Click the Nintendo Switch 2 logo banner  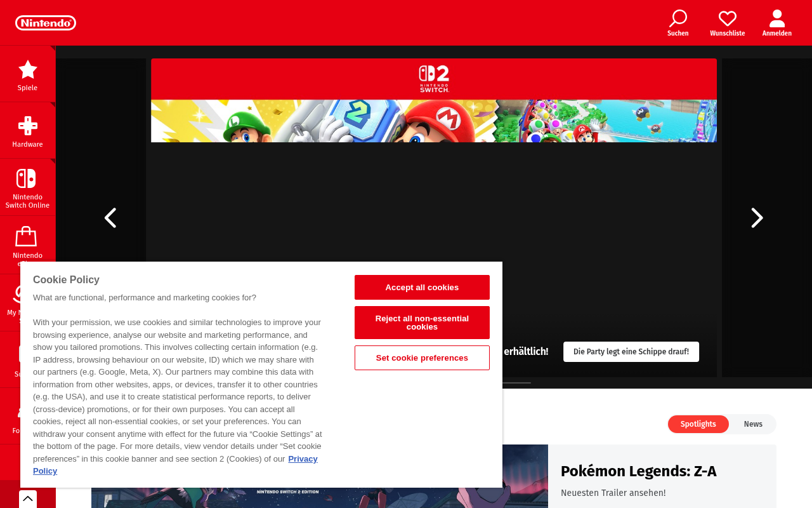(434, 79)
